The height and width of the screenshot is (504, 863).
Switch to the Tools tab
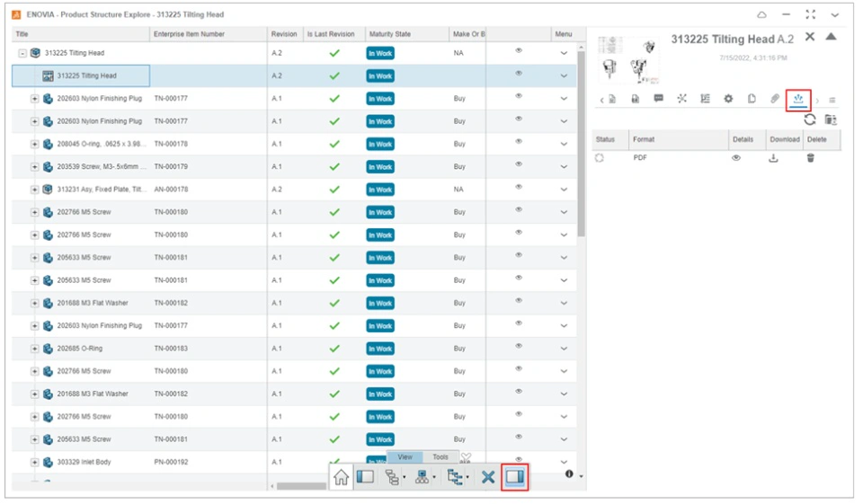tap(440, 457)
